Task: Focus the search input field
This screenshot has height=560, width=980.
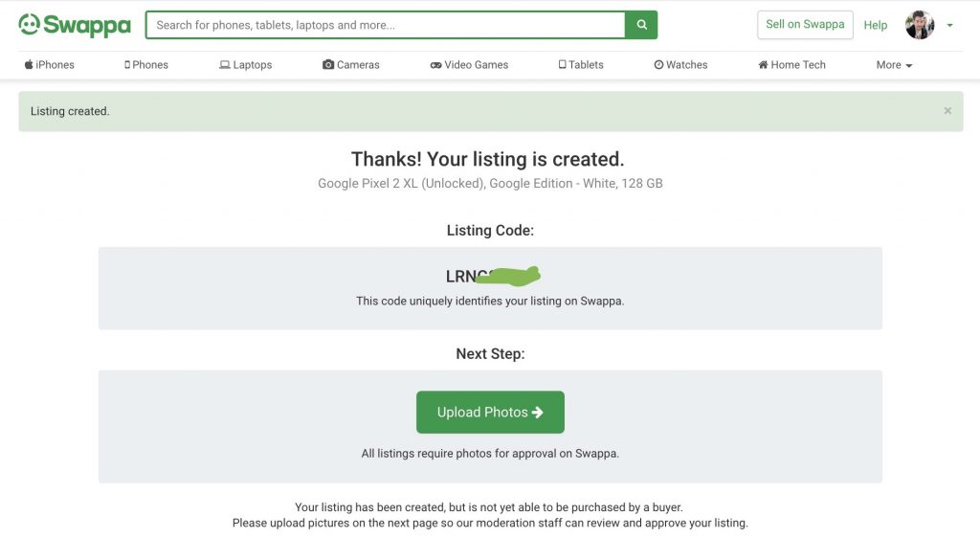Action: (x=386, y=25)
